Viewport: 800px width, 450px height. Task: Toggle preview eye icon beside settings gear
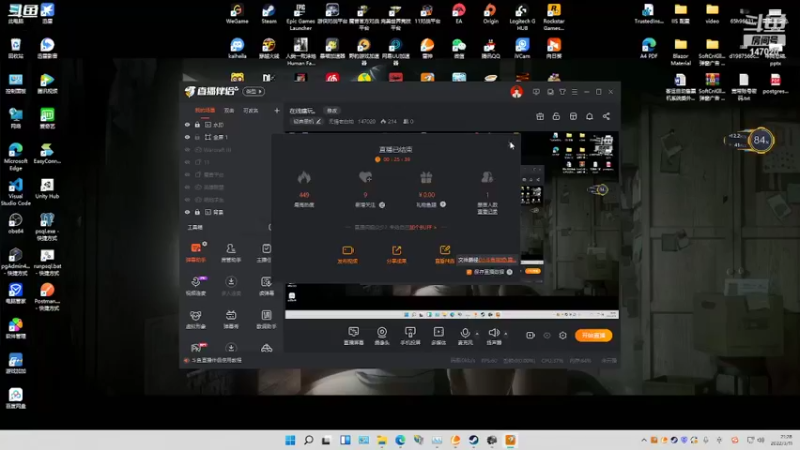tap(547, 335)
